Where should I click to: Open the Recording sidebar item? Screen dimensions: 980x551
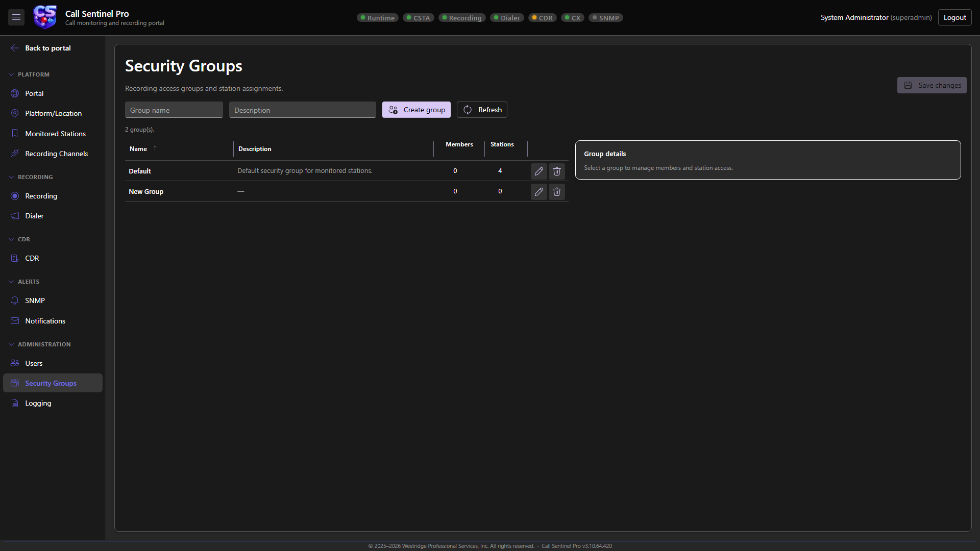click(53, 196)
